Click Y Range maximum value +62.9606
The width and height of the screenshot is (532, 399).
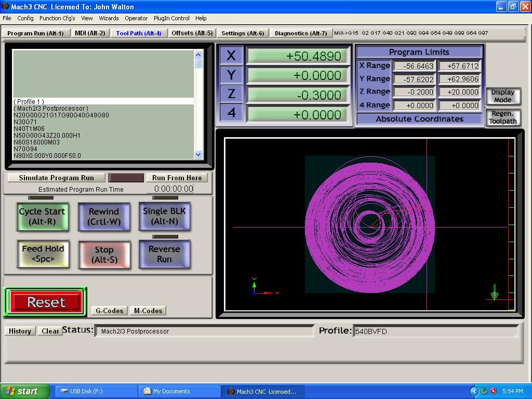[x=459, y=79]
